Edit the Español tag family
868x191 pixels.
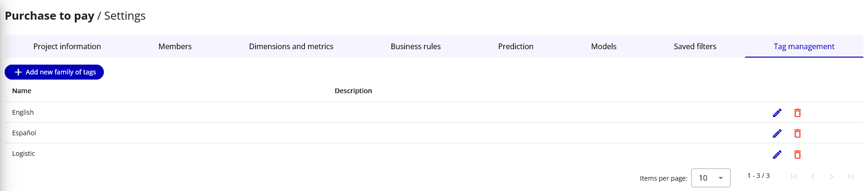[x=777, y=133]
